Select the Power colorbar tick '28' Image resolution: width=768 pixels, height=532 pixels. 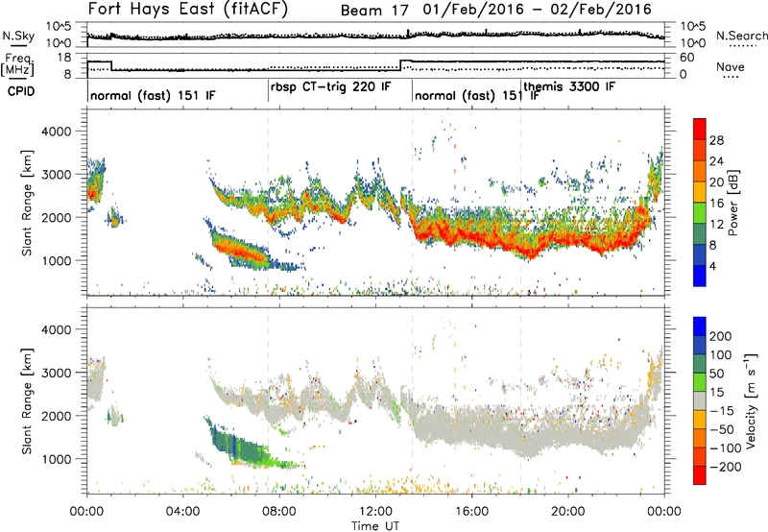(716, 140)
